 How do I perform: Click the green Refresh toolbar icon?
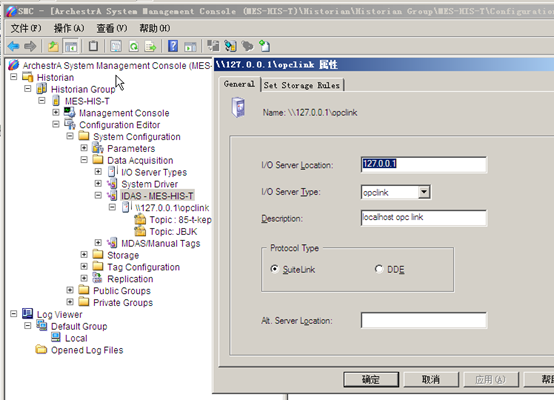[134, 46]
